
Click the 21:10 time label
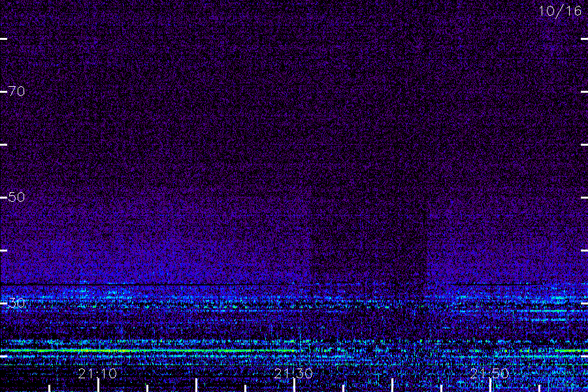pos(97,373)
